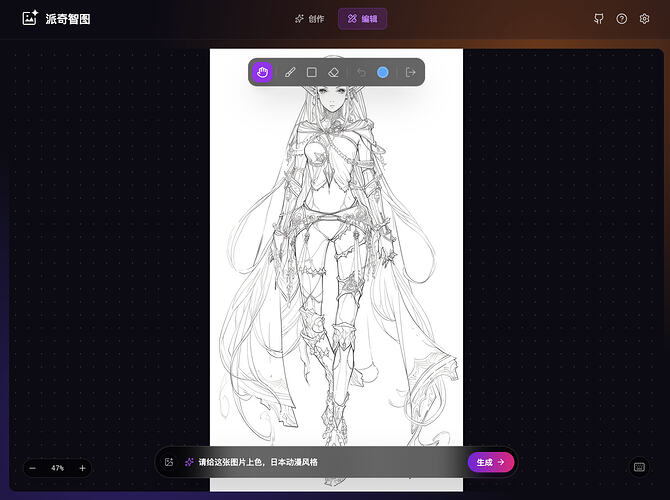
Task: Click the sparkle prompt enhance icon
Action: [x=189, y=462]
